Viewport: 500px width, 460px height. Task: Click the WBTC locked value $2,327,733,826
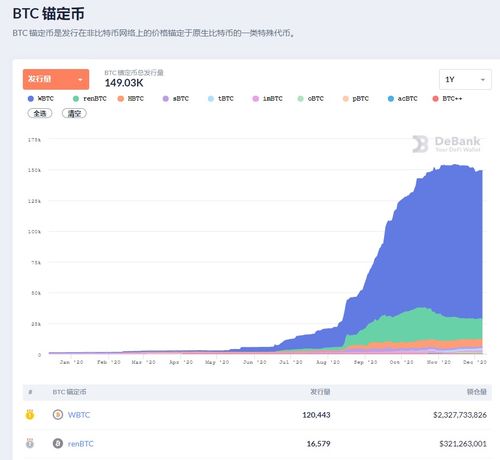[460, 415]
